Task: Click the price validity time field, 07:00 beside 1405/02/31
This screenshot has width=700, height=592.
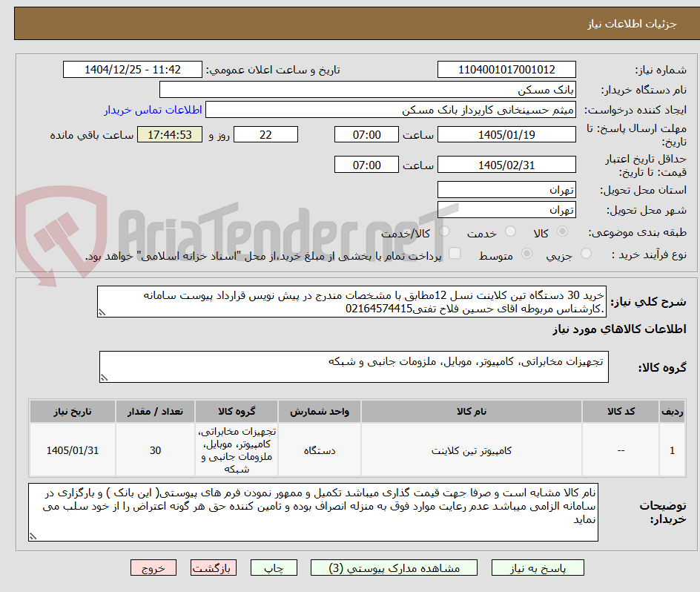Action: pyautogui.click(x=366, y=165)
